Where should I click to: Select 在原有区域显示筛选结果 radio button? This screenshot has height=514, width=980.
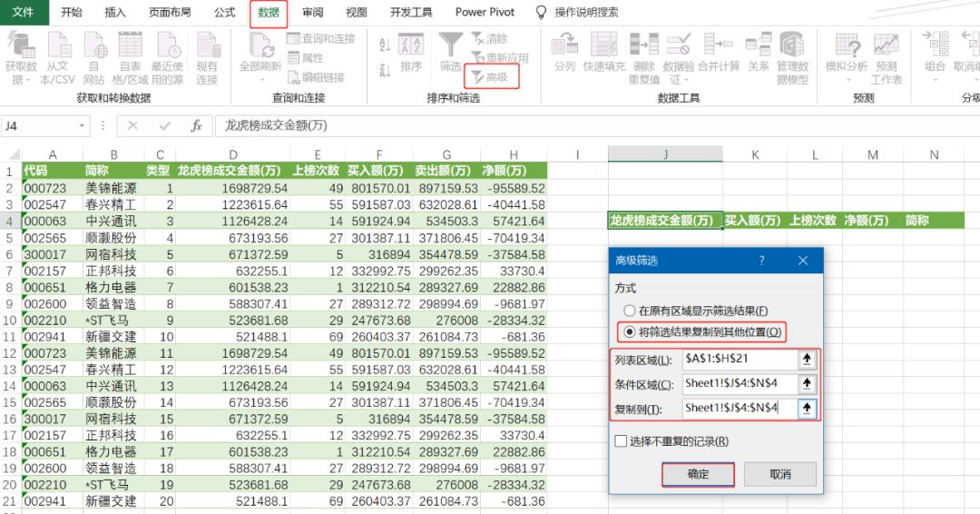click(629, 311)
